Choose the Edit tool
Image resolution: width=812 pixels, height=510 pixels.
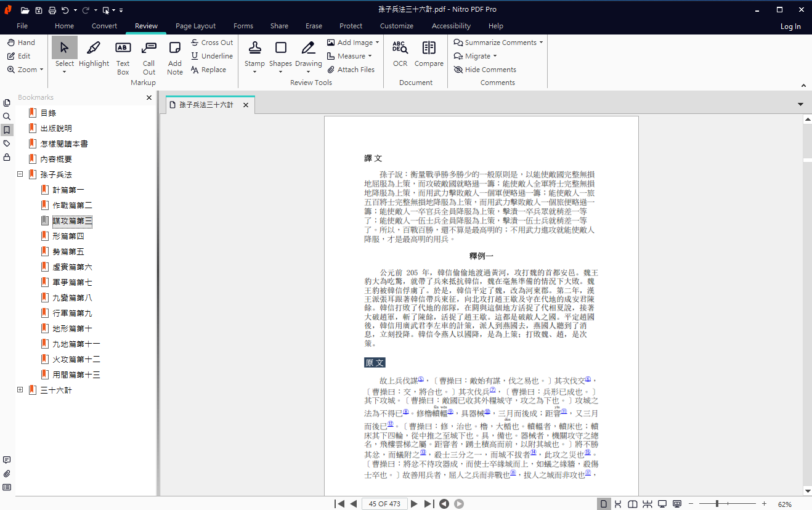19,56
